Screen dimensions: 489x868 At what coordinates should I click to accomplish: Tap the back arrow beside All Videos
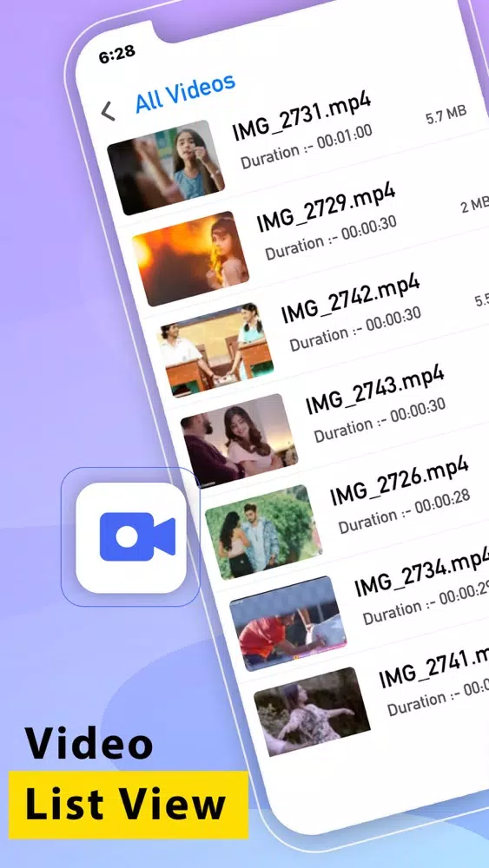click(108, 111)
